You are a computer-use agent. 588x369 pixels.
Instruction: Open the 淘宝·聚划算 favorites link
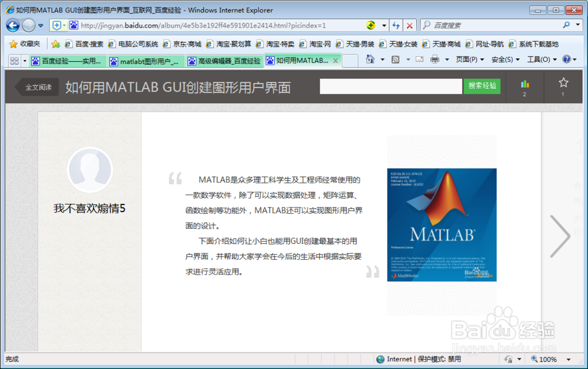click(x=228, y=44)
